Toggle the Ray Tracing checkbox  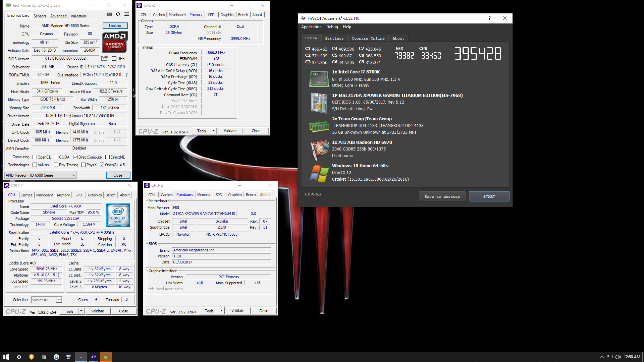tap(56, 165)
